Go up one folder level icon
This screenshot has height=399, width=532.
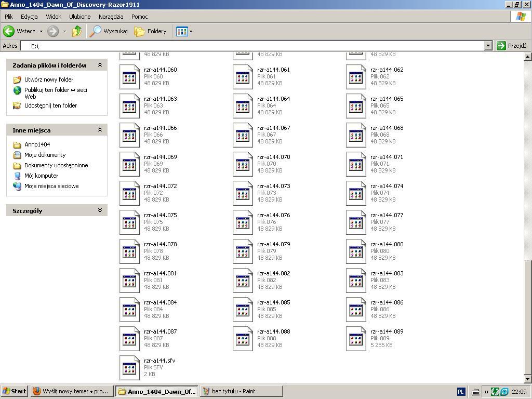[77, 31]
